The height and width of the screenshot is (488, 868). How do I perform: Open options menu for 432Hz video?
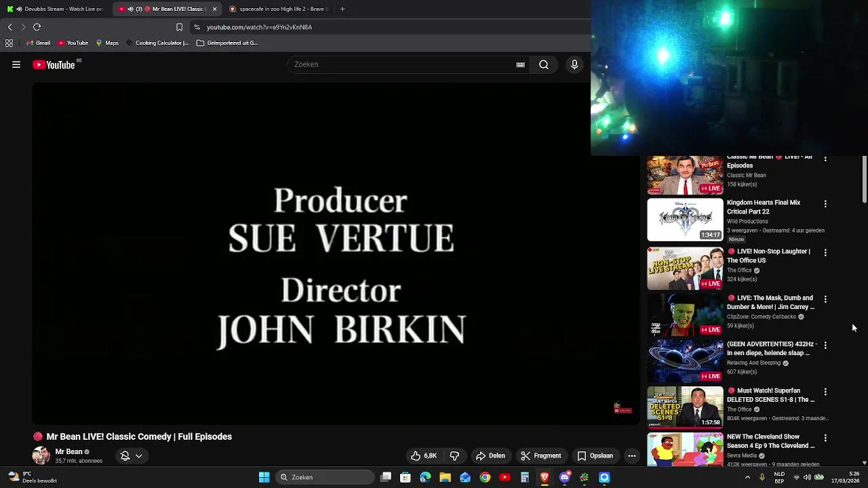(825, 345)
